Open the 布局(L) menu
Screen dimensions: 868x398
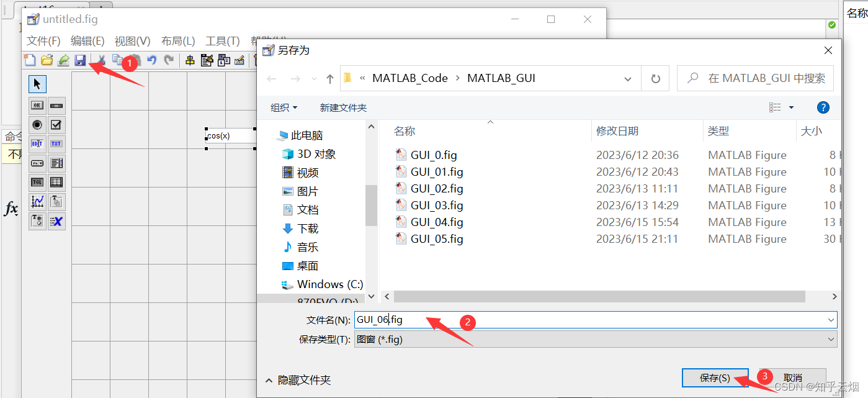(177, 40)
